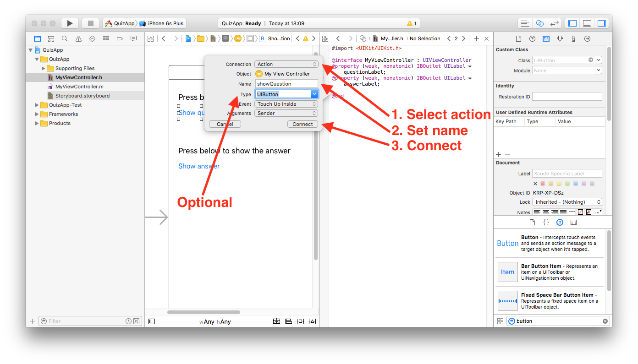The image size is (638, 364).
Task: Choose the blue label color swatch
Action: [576, 184]
